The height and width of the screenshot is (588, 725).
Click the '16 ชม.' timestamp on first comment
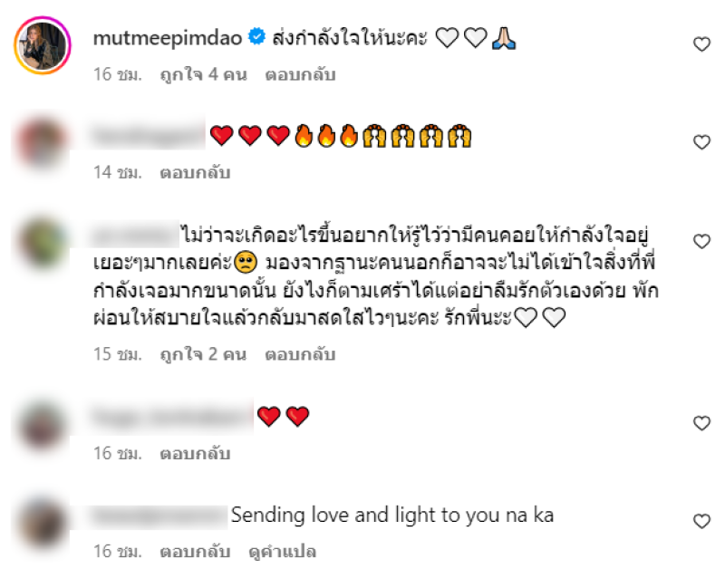pos(118,74)
